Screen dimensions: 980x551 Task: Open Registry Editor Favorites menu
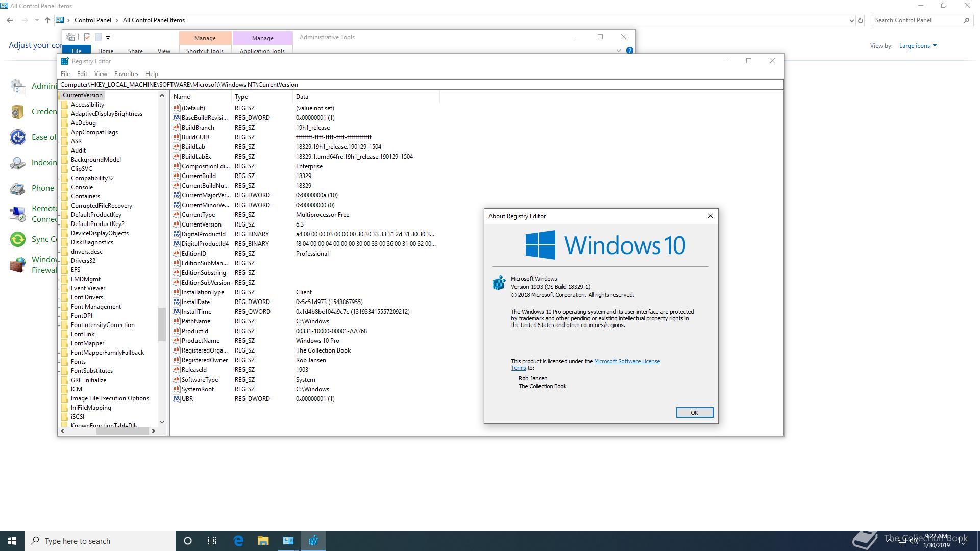(126, 73)
